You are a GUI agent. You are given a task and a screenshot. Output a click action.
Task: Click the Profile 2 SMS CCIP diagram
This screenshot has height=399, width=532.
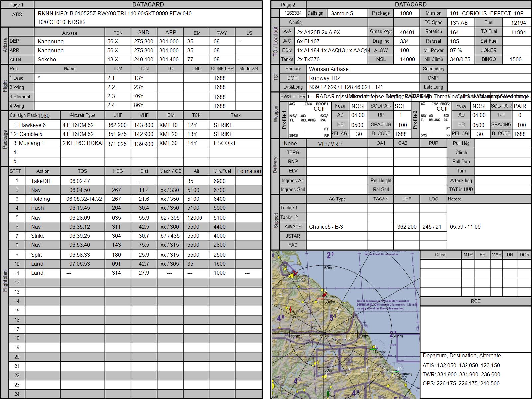coord(435,120)
